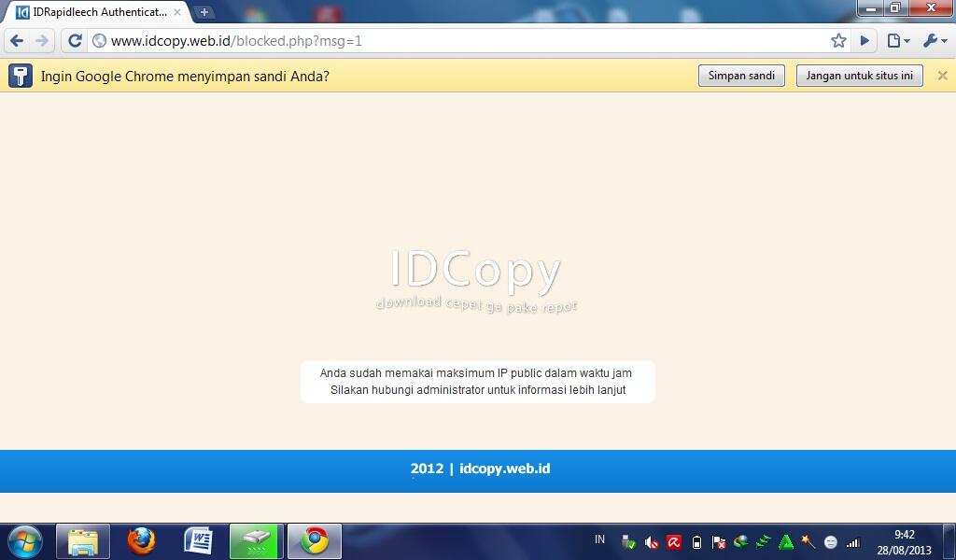The height and width of the screenshot is (560, 956).
Task: Open Avira antivirus tray icon
Action: click(x=674, y=541)
